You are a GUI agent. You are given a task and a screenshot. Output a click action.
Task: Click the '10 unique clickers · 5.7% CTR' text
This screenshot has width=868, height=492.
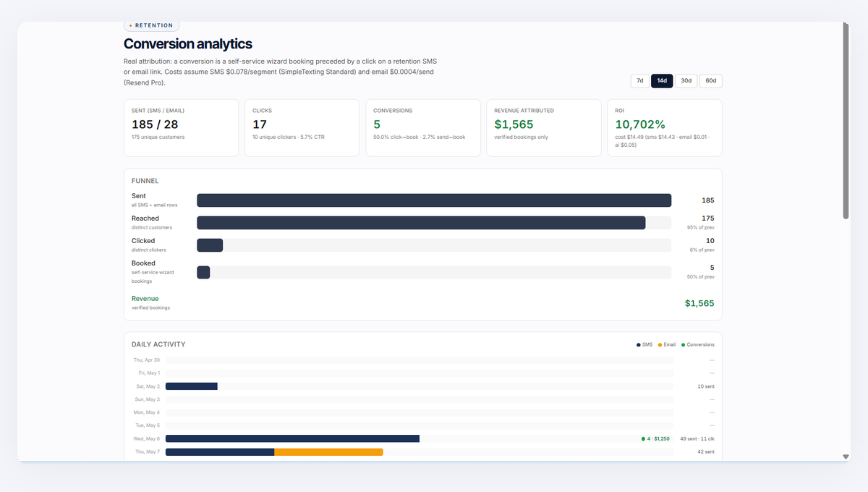tap(288, 137)
